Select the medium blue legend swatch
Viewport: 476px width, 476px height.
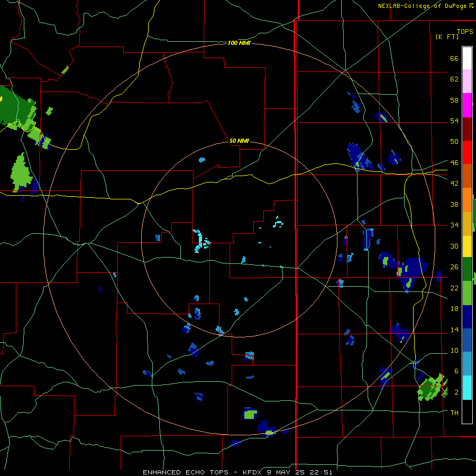coord(467,340)
